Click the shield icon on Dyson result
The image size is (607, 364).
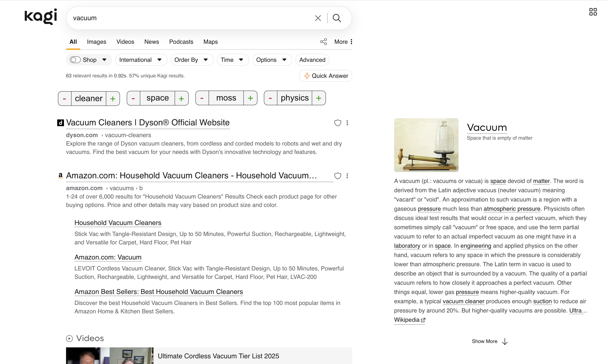pos(338,123)
